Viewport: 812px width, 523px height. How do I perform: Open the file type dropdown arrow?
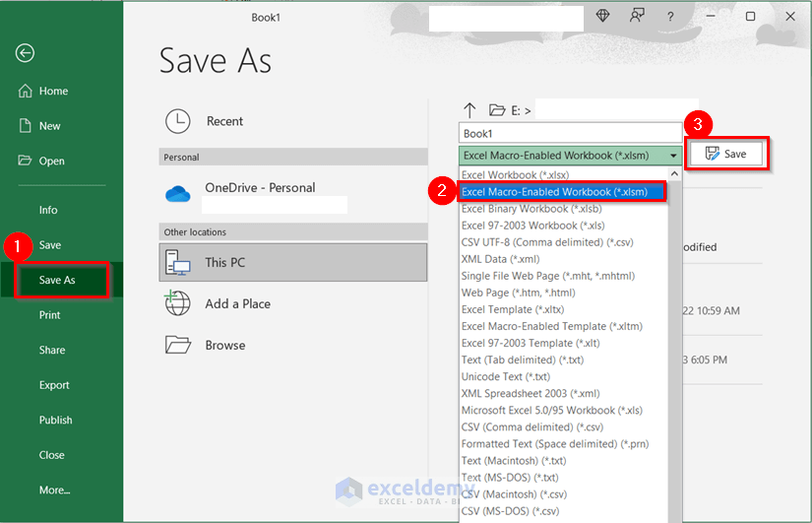[x=673, y=156]
